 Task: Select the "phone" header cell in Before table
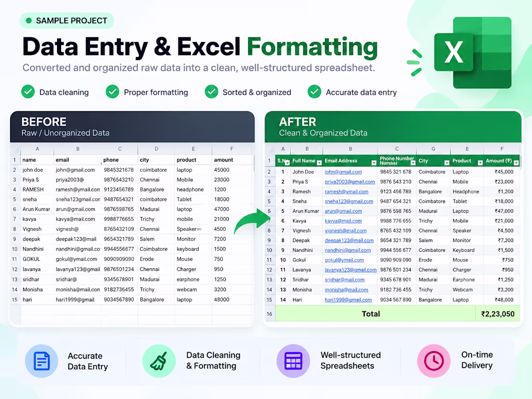coord(119,160)
